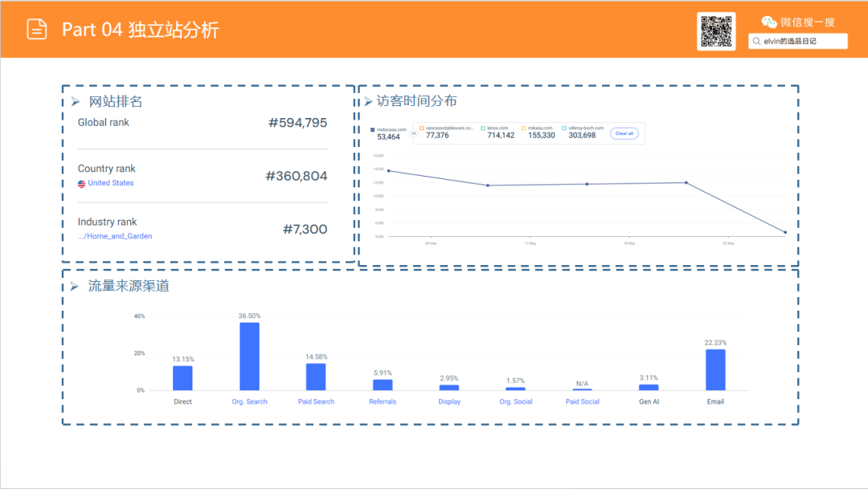Click the Paid Search 14.58% bar
The image size is (868, 489).
pos(316,377)
